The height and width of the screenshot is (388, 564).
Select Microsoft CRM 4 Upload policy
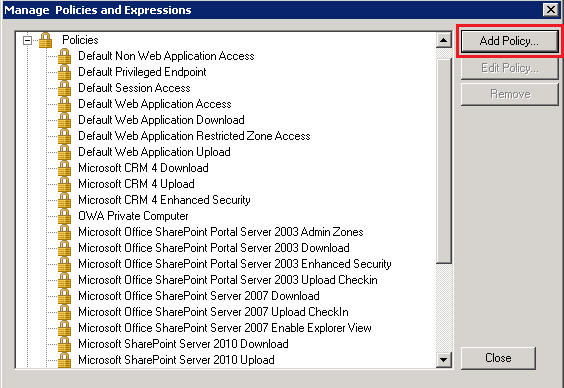point(136,184)
